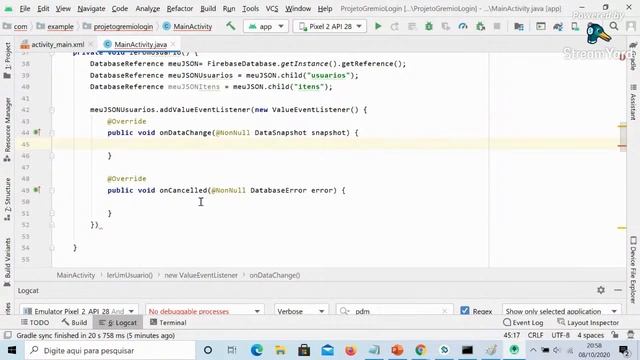Click the 4 spaces indent indicator
Image resolution: width=640 pixels, height=360 pixels.
pyautogui.click(x=590, y=335)
